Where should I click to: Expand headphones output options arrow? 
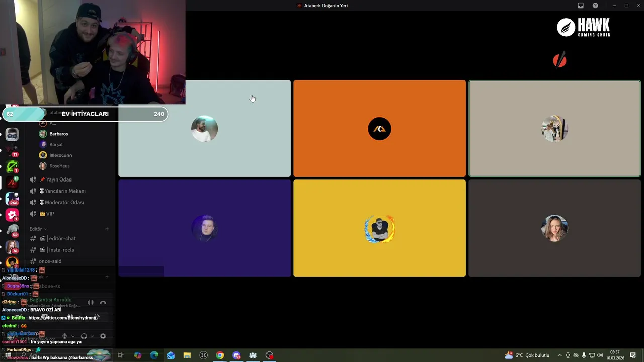(92, 336)
